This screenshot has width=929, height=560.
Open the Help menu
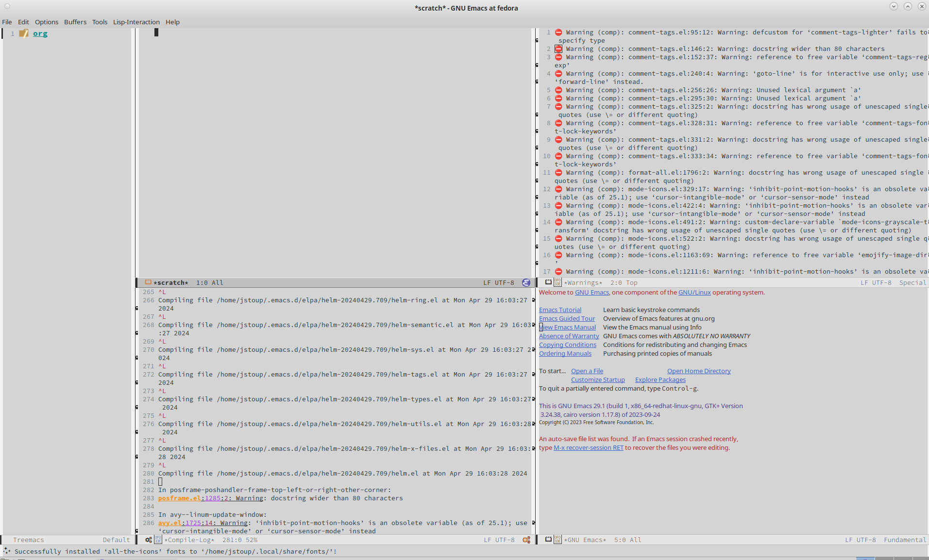pos(172,22)
